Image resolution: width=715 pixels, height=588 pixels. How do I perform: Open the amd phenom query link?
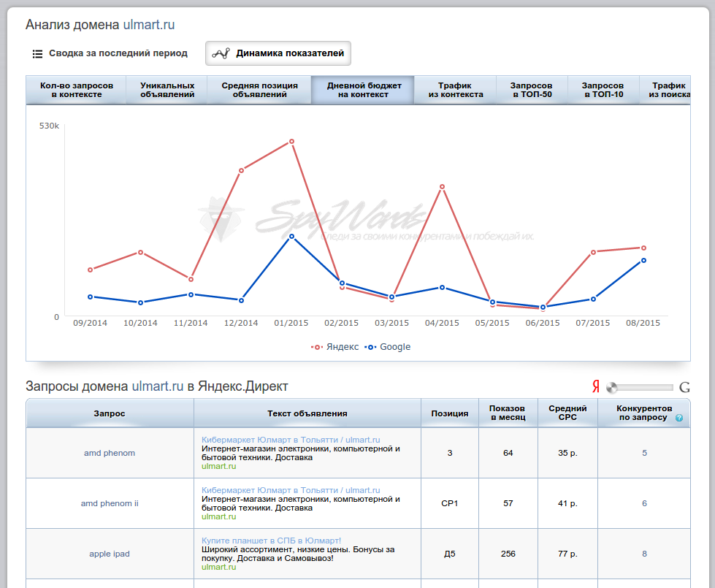[x=110, y=453]
